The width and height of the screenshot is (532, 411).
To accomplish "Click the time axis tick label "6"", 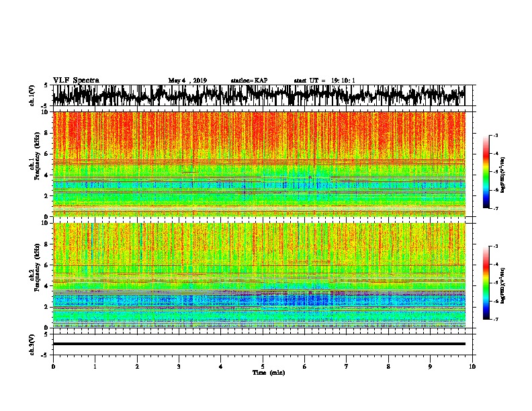I will (x=305, y=367).
